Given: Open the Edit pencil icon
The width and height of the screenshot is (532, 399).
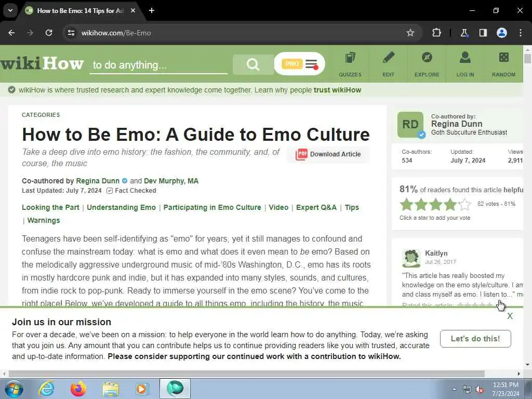Looking at the screenshot, I should click(389, 64).
